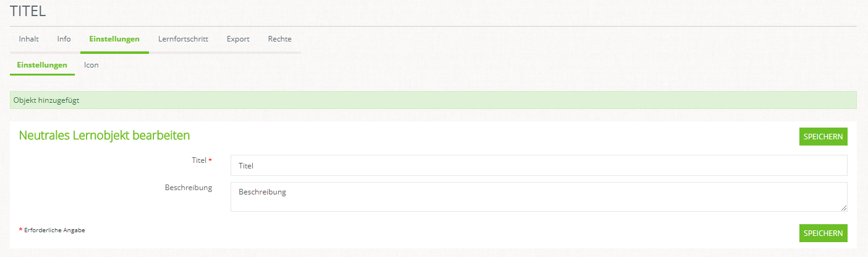This screenshot has height=257, width=868.
Task: Switch to the Icon sub-tab
Action: point(91,65)
